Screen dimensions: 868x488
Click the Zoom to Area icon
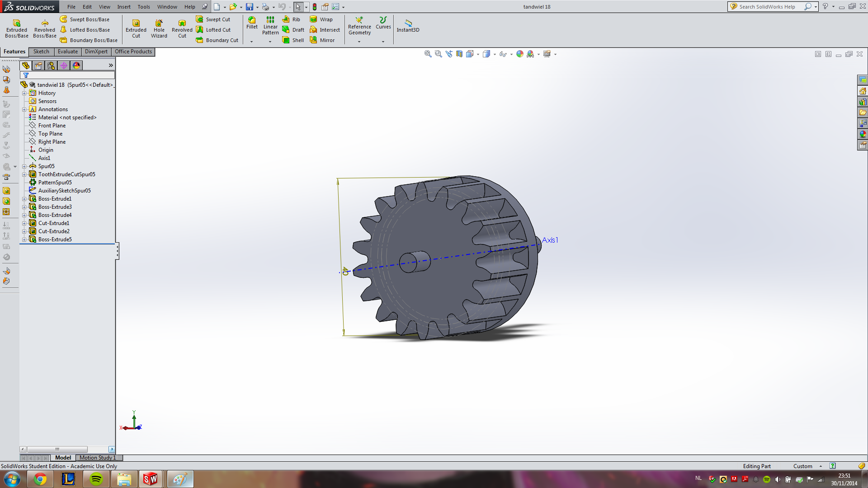point(438,54)
